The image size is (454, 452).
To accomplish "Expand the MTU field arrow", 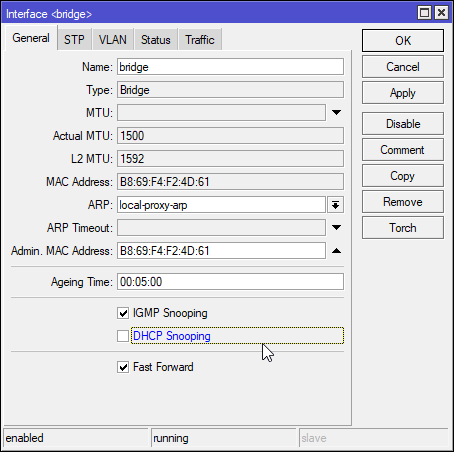I will click(x=336, y=113).
